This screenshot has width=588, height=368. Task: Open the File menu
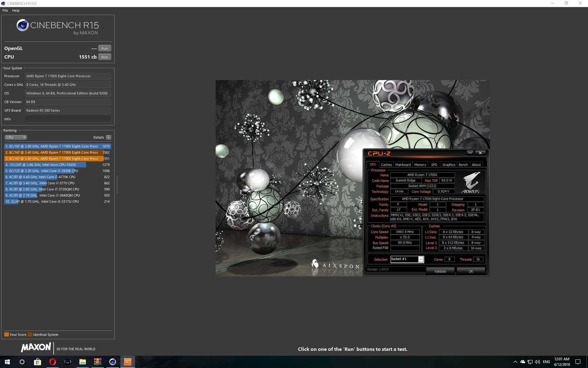click(x=5, y=10)
